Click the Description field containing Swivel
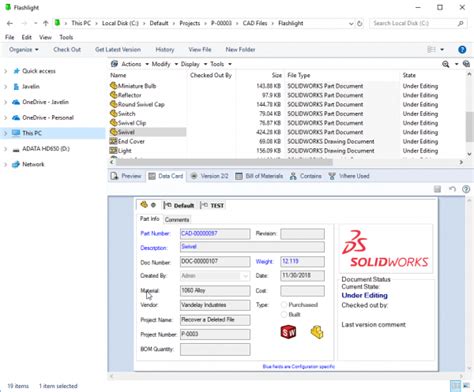The width and height of the screenshot is (474, 392). click(x=252, y=247)
